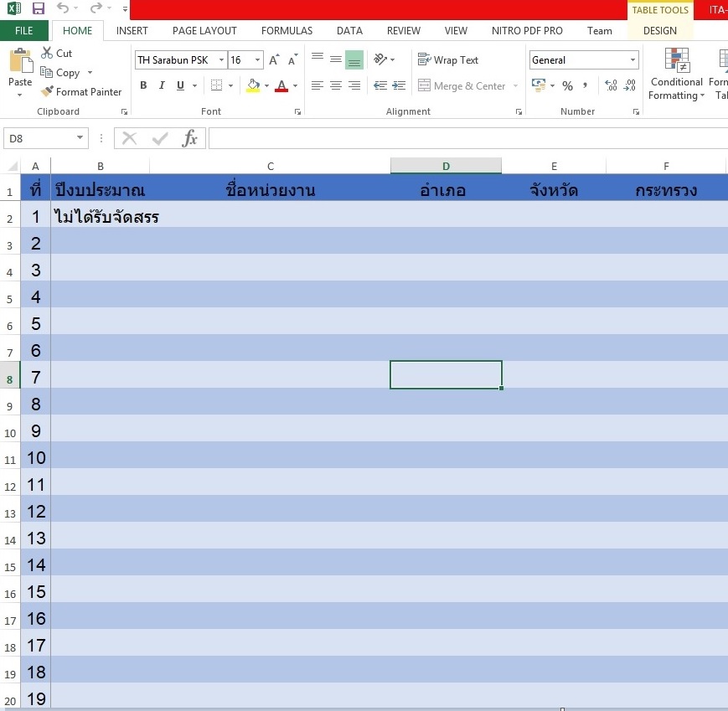Click the Increase Font Size icon

274,60
